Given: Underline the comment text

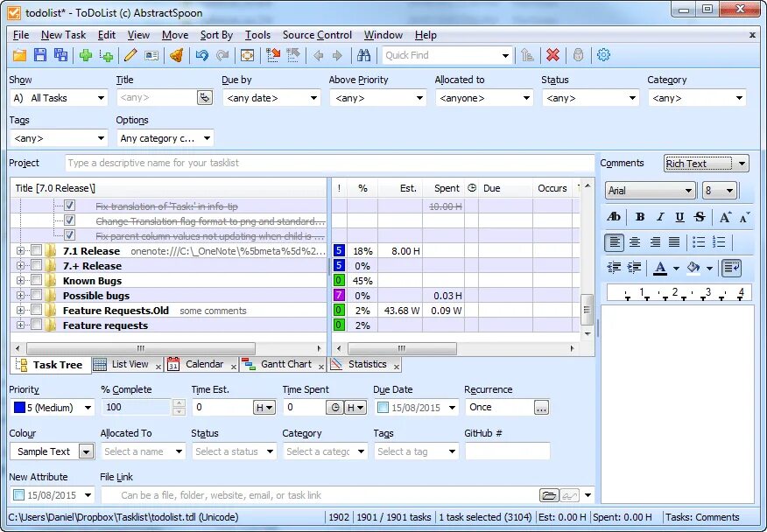Looking at the screenshot, I should [679, 217].
